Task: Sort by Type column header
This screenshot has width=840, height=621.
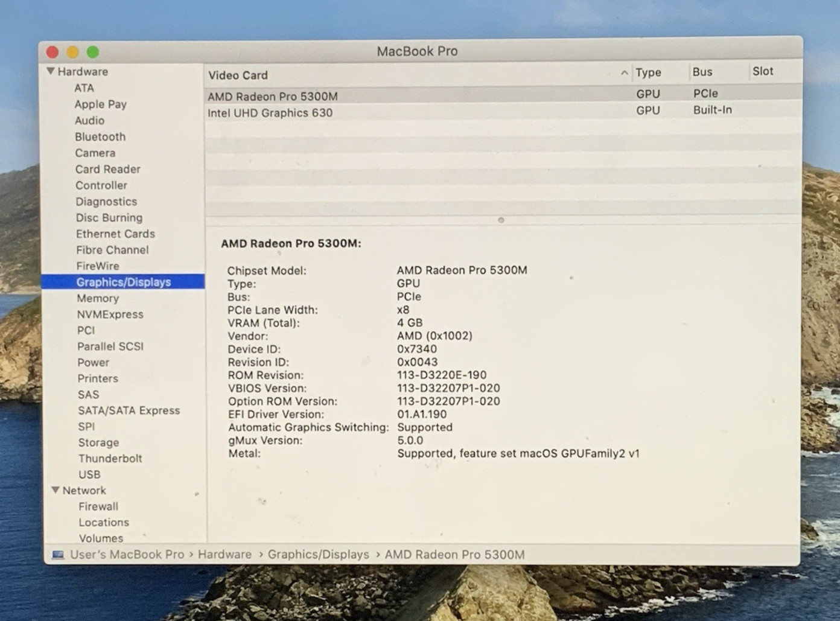Action: coord(648,72)
